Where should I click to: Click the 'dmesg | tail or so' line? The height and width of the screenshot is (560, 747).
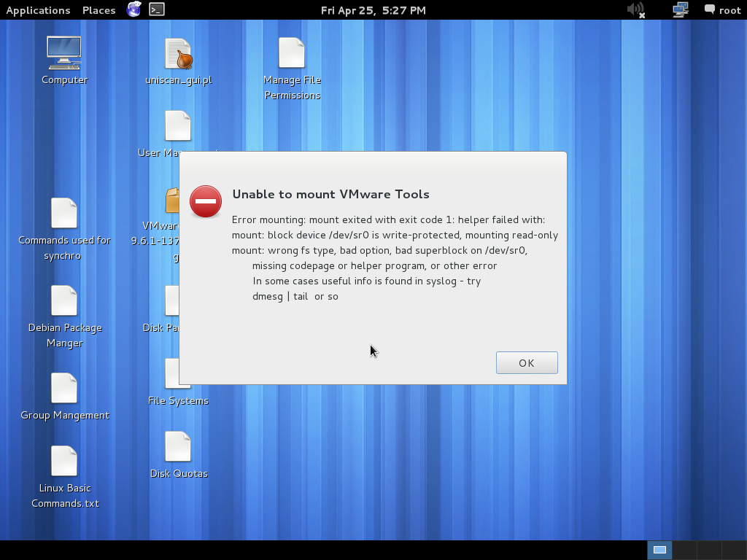click(x=295, y=296)
